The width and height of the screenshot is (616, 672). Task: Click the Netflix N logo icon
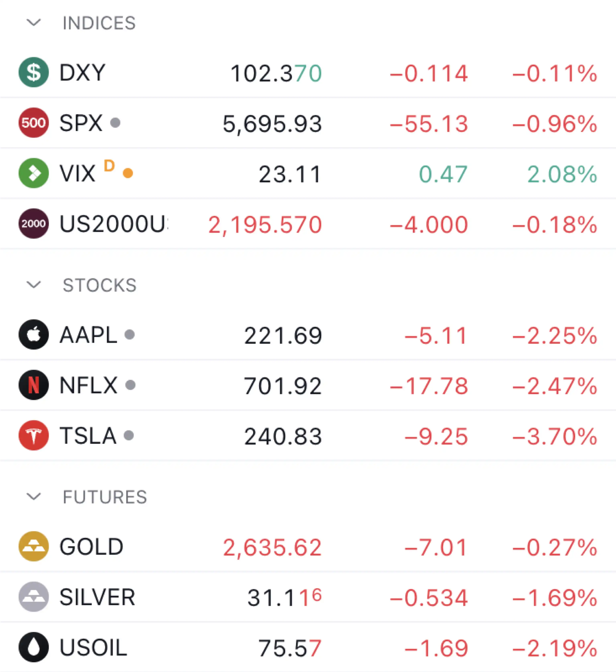[33, 385]
